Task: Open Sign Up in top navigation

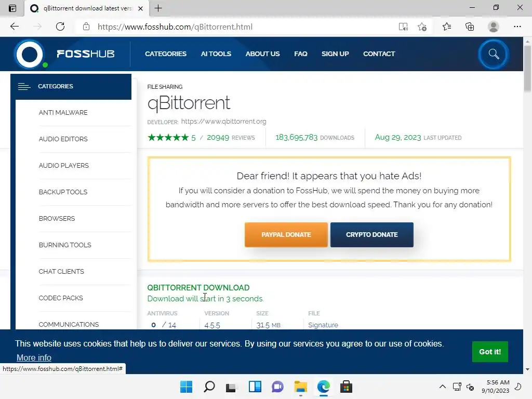Action: click(x=335, y=54)
